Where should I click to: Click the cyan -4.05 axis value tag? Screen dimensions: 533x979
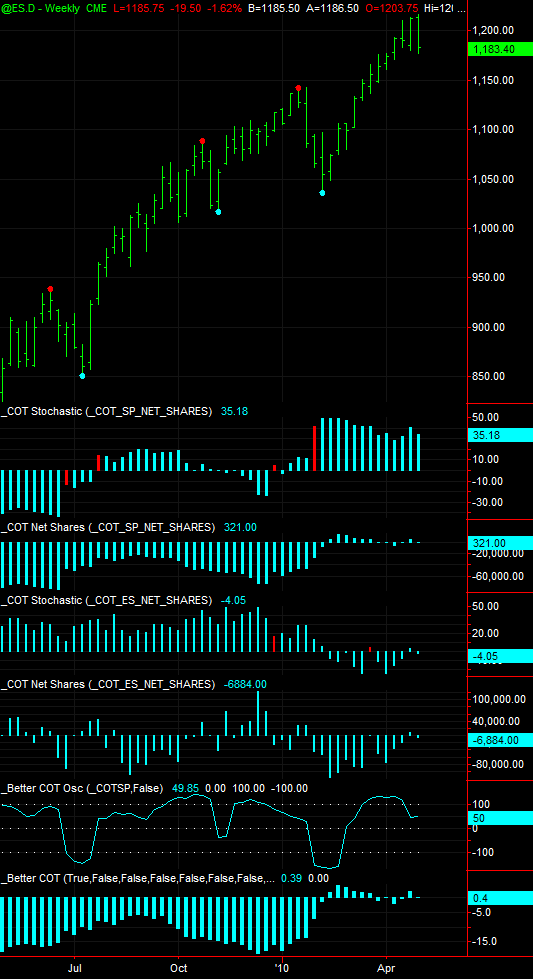[x=500, y=656]
